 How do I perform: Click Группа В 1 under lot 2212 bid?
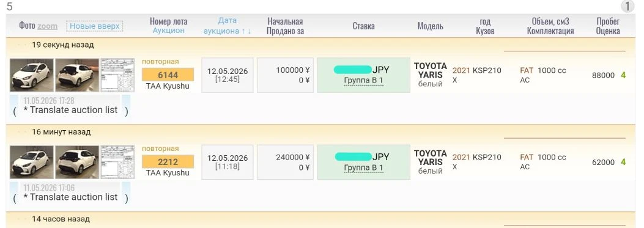click(363, 167)
